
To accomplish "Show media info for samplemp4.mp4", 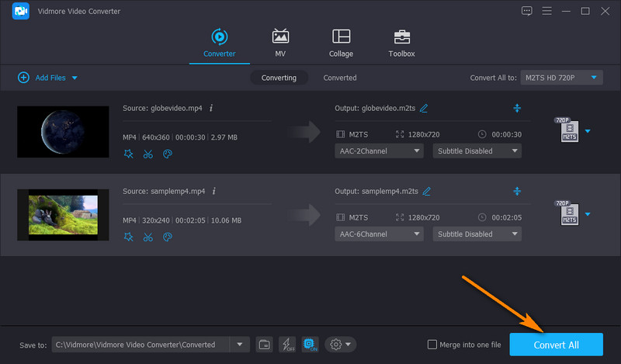I will 213,190.
